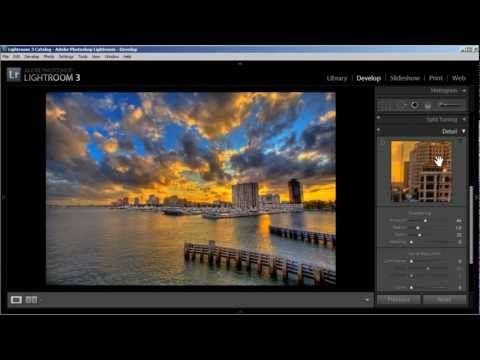Open the toolbar options dropdown arrow
Screen dimensions: 480x360
367,300
